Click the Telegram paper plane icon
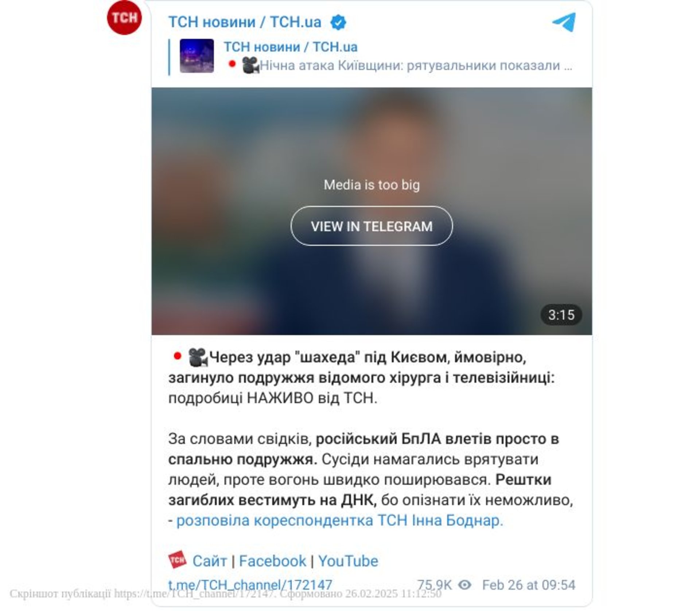 564,22
